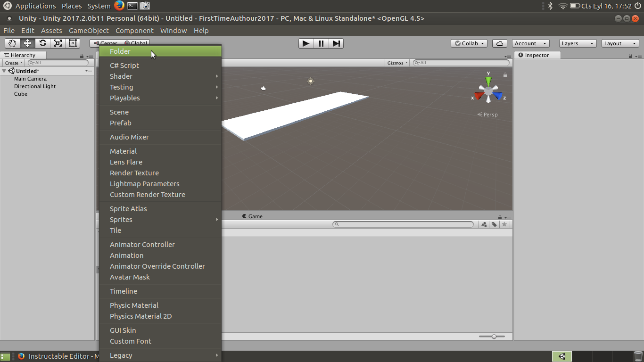Click the red X axis cone of the scene gizmo
This screenshot has height=362, width=644.
coord(479,96)
